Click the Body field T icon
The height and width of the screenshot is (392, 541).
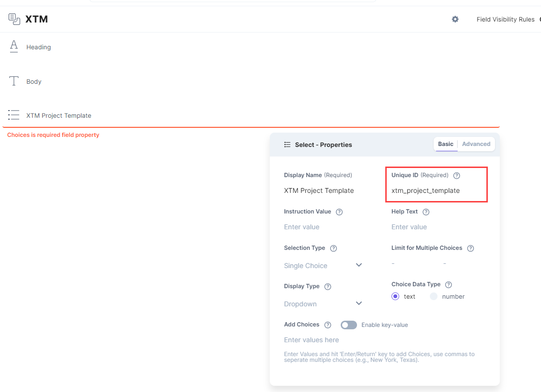[14, 81]
